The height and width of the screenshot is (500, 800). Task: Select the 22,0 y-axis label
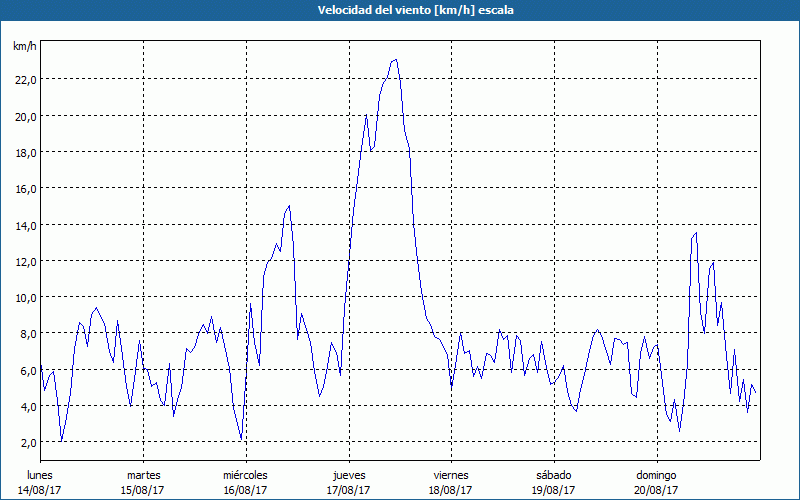point(25,80)
